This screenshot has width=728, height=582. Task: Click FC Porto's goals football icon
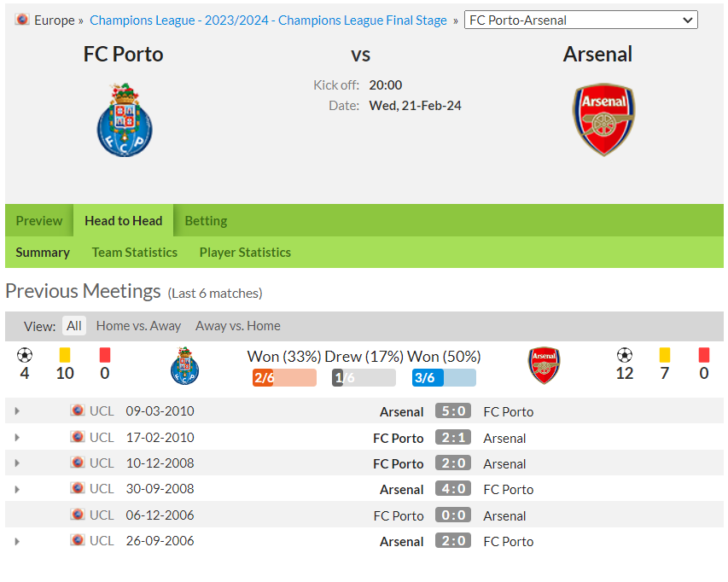(25, 356)
